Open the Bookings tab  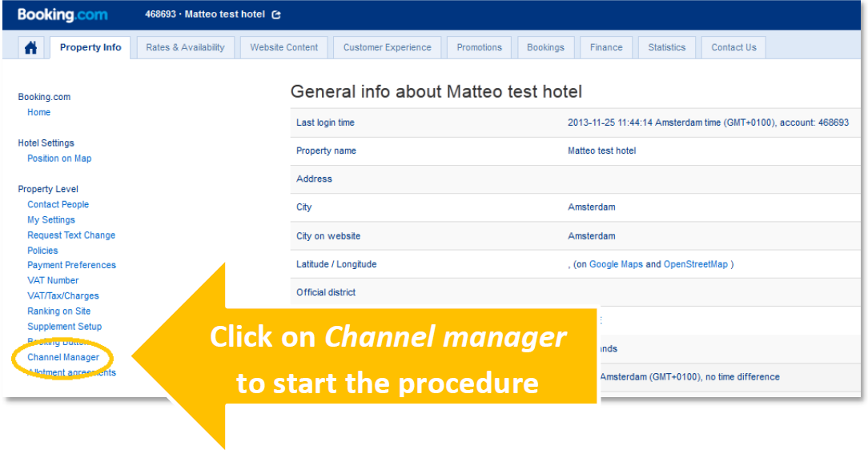545,47
